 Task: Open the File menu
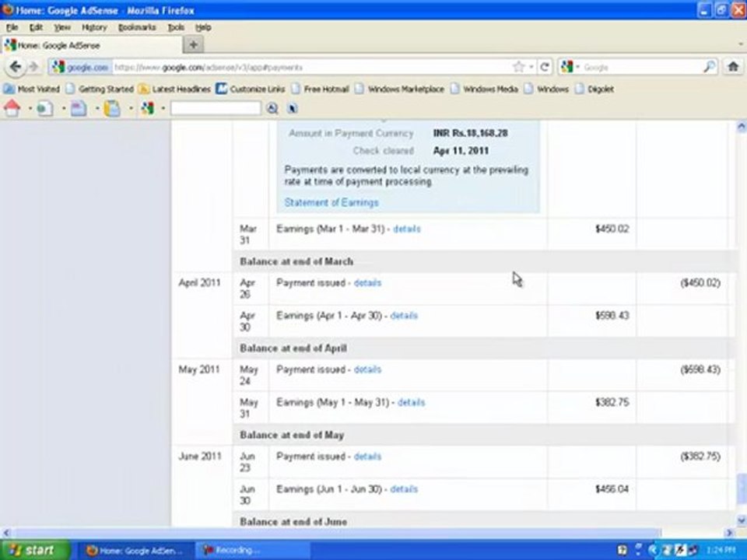[x=12, y=28]
